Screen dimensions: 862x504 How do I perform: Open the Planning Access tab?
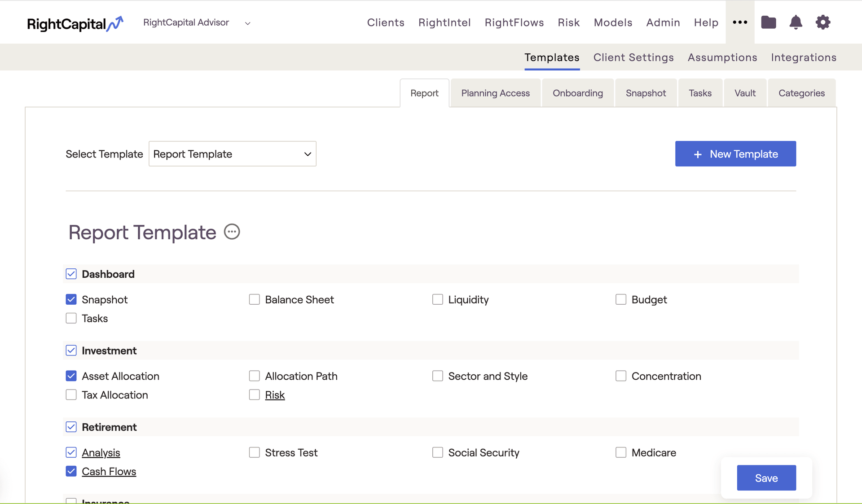pyautogui.click(x=495, y=93)
